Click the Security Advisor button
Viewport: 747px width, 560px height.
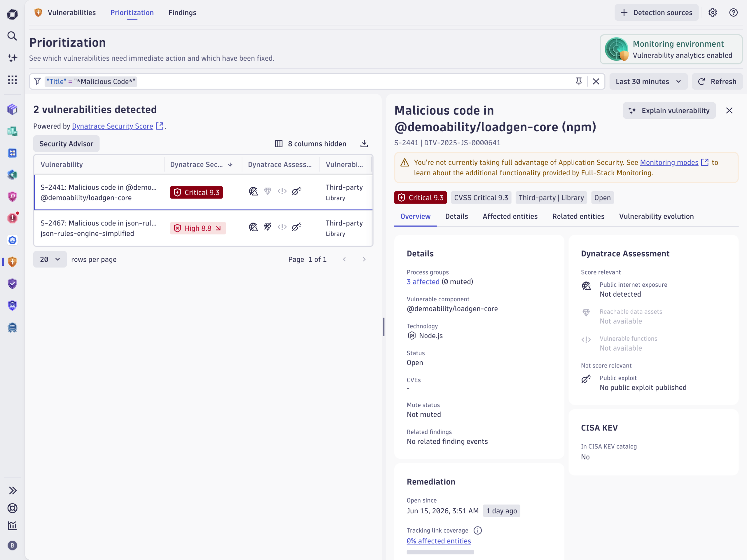(x=66, y=144)
